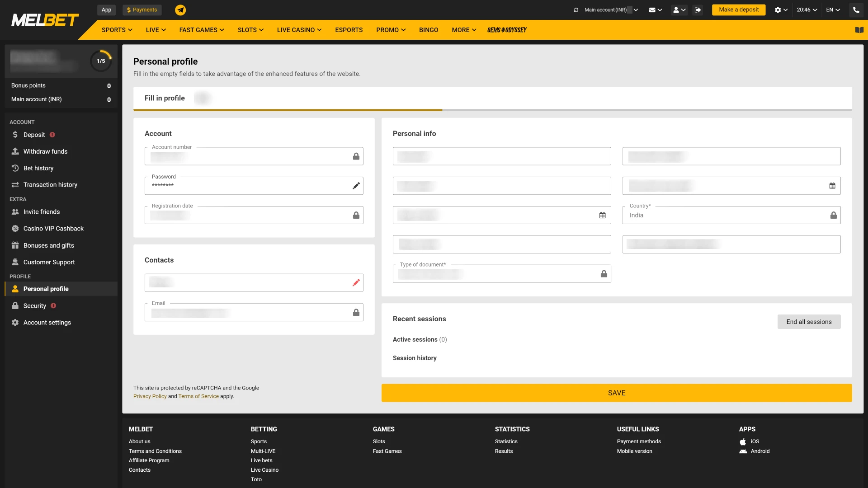Toggle the Security alert indicator
This screenshot has height=488, width=868.
pos(53,305)
